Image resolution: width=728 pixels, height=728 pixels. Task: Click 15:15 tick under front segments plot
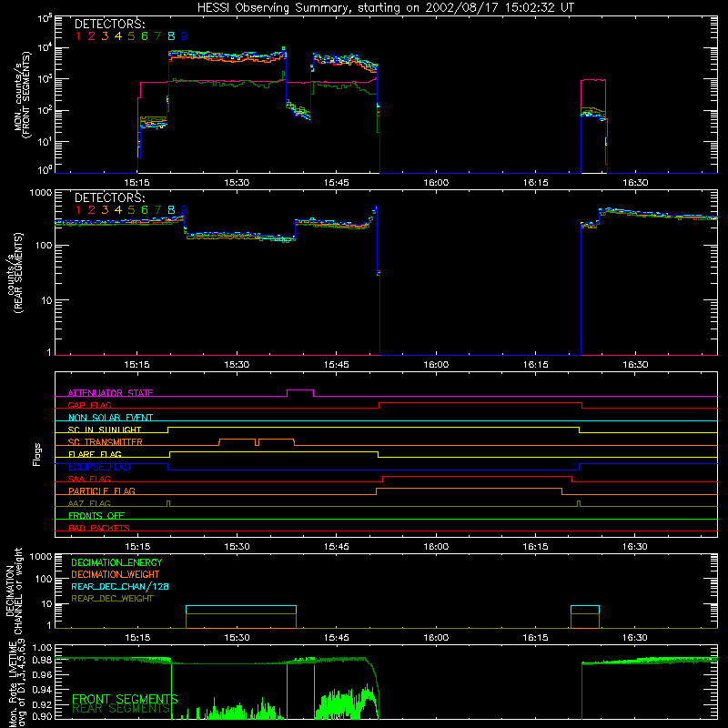pos(137,183)
